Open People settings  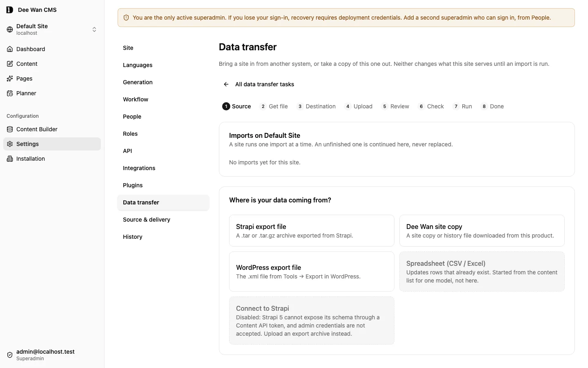(163, 117)
